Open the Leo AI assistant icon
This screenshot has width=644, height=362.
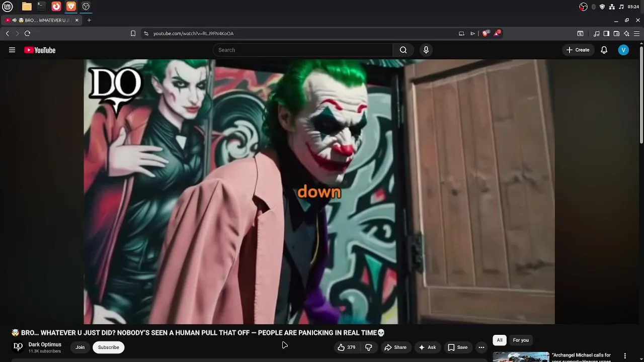626,34
